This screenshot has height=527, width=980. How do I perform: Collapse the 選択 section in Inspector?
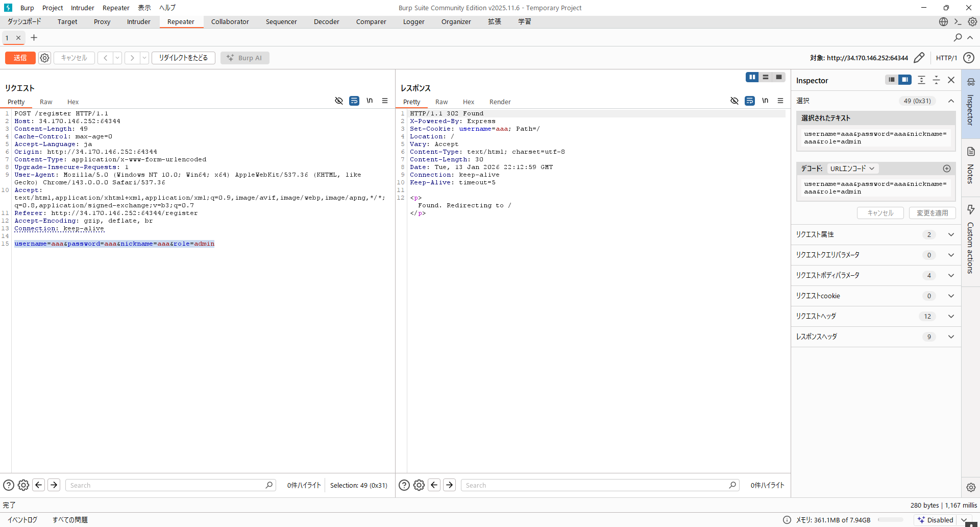[x=951, y=101]
